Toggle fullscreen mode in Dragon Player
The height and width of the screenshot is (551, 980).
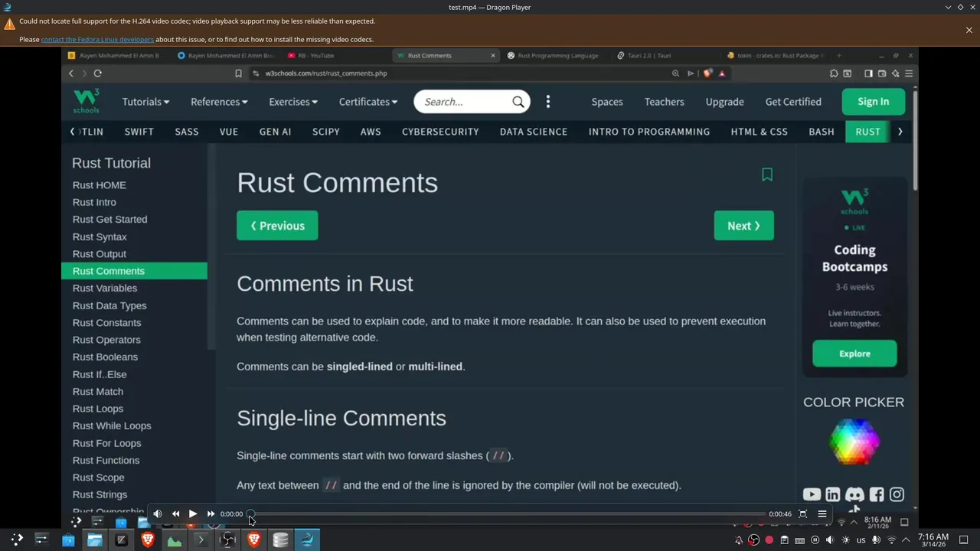[x=803, y=514]
